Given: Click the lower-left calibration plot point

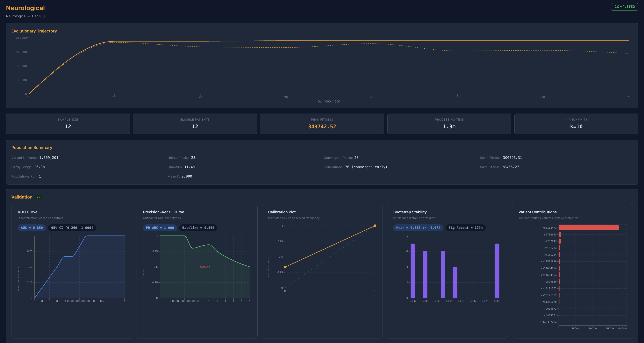Looking at the screenshot, I should [x=285, y=267].
